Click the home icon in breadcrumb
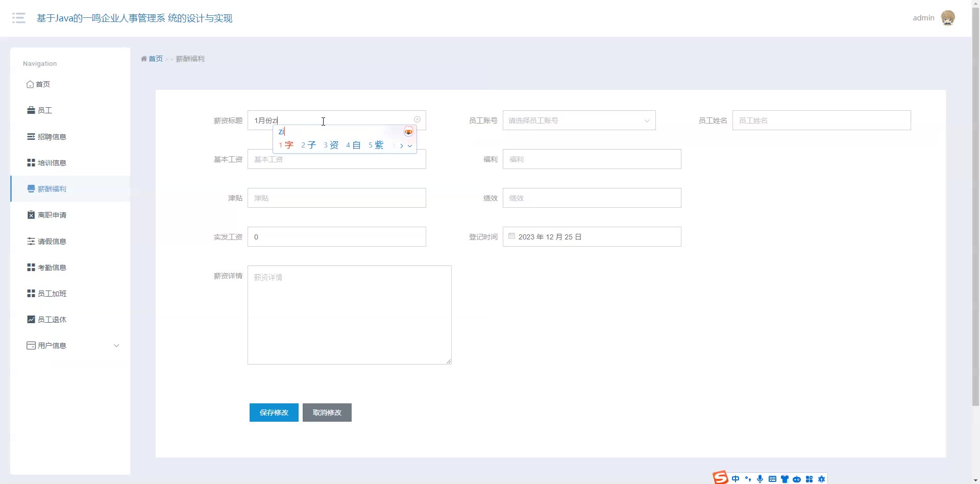Image resolution: width=980 pixels, height=484 pixels. point(144,59)
